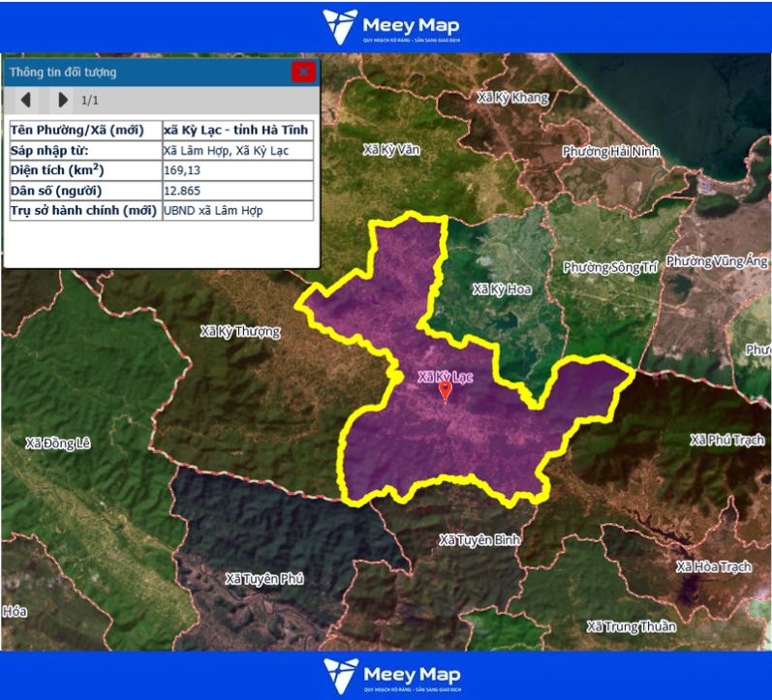This screenshot has width=772, height=700.
Task: Click the UBND xã Lâm Hợp cell
Action: (x=236, y=210)
